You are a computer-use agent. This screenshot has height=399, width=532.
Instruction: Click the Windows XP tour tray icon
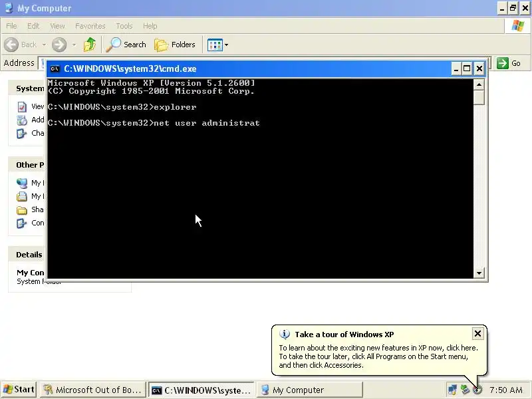477,390
